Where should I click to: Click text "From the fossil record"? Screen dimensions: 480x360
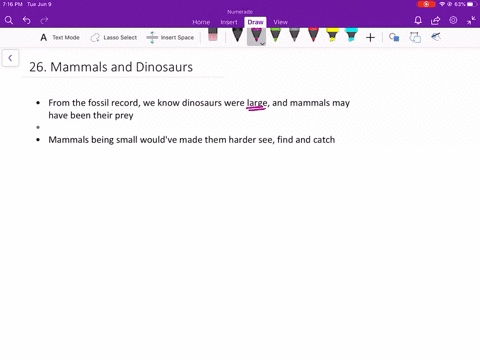pyautogui.click(x=93, y=103)
